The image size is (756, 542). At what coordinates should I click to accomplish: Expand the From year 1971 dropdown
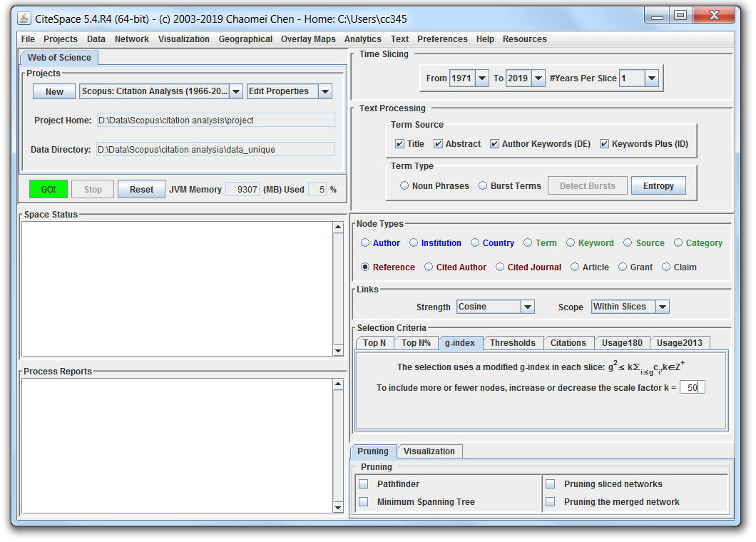tap(481, 78)
